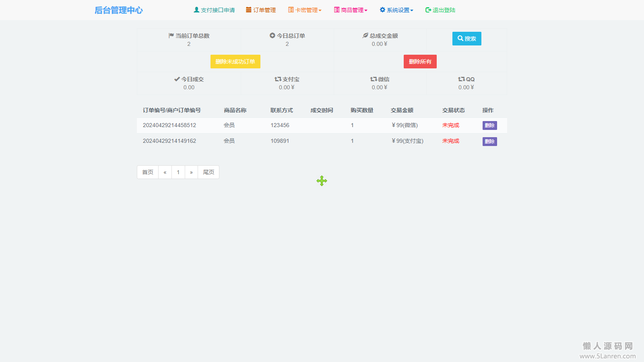Jump to last page with 尾页
Viewport: 644px width, 362px height.
point(208,172)
